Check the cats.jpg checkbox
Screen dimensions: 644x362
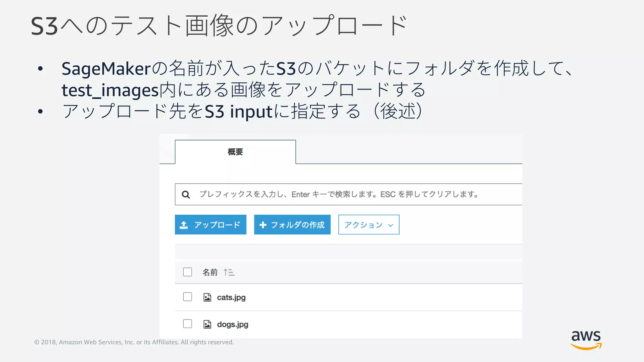click(187, 297)
